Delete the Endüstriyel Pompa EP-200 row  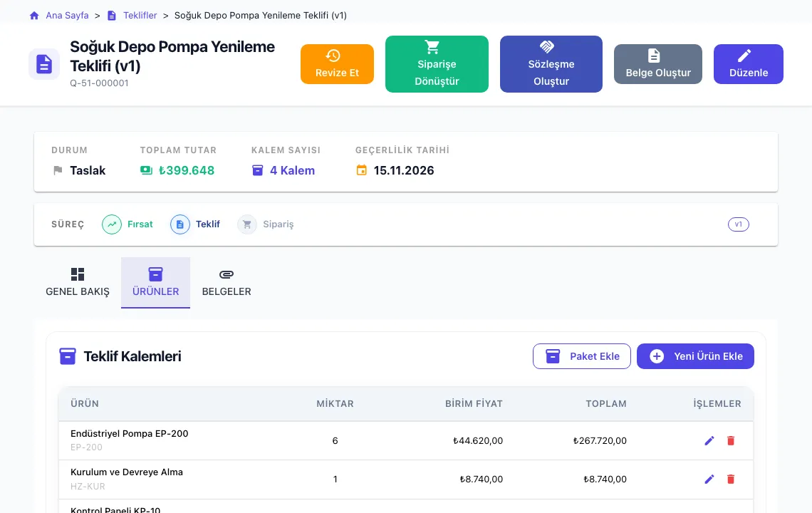pos(731,440)
